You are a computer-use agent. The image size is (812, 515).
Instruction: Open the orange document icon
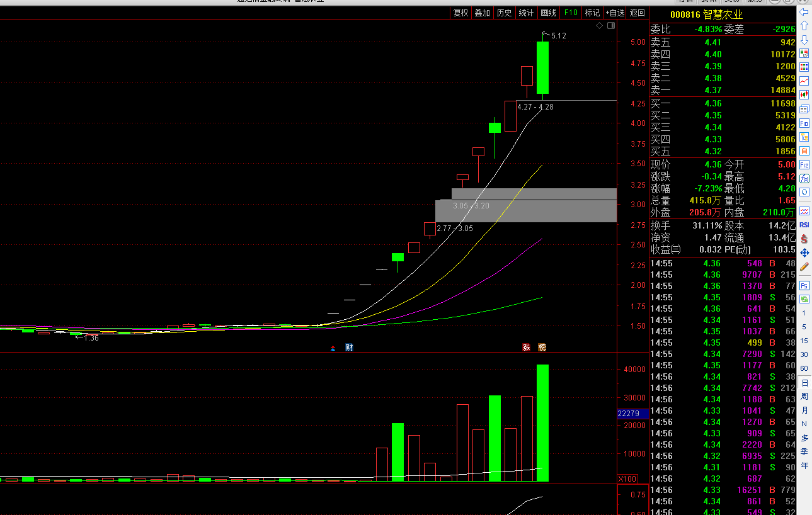[804, 151]
